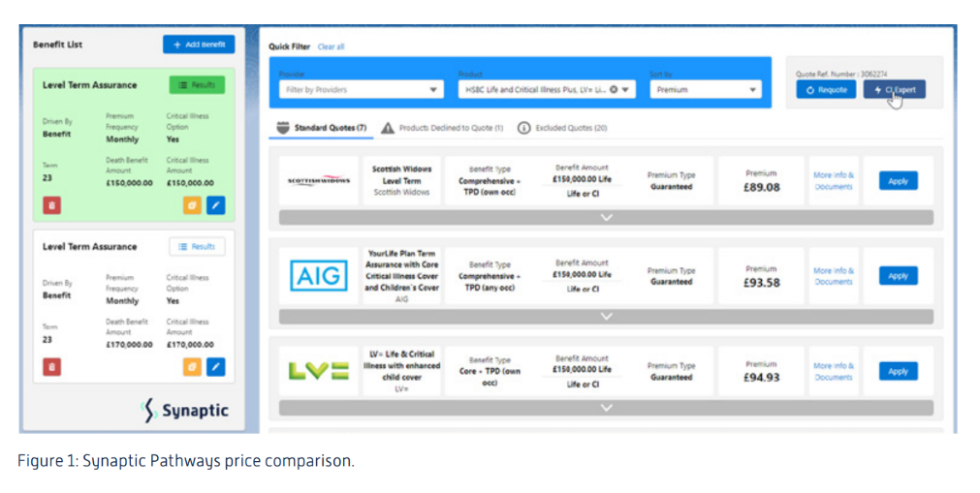Image resolution: width=980 pixels, height=493 pixels.
Task: Click the Add Benefit button
Action: click(199, 45)
